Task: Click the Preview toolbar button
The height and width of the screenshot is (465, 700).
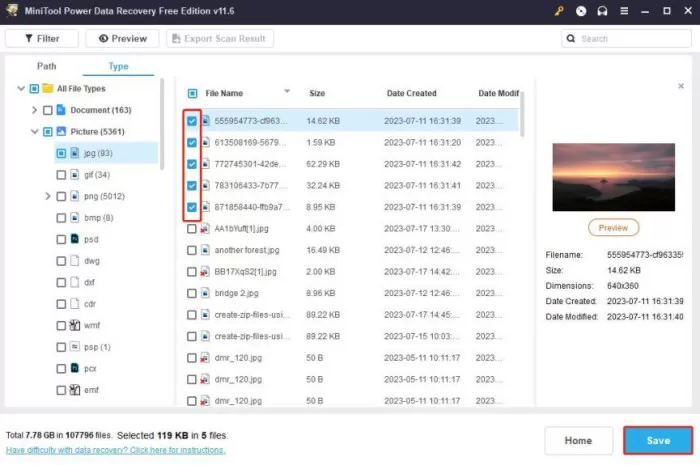Action: [x=122, y=38]
